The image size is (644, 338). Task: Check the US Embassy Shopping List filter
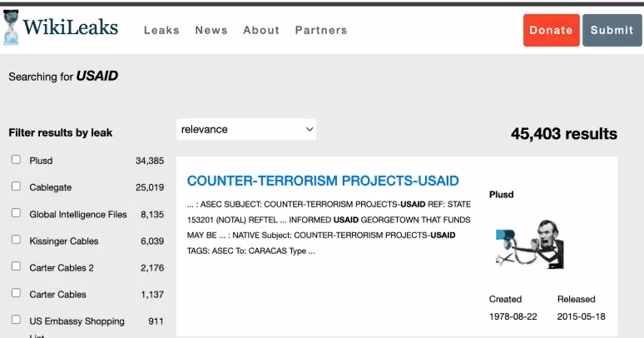pos(16,320)
